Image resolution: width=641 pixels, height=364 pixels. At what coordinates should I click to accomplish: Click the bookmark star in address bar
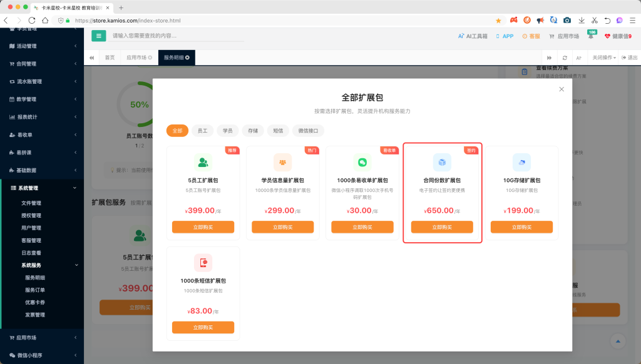[x=498, y=21]
